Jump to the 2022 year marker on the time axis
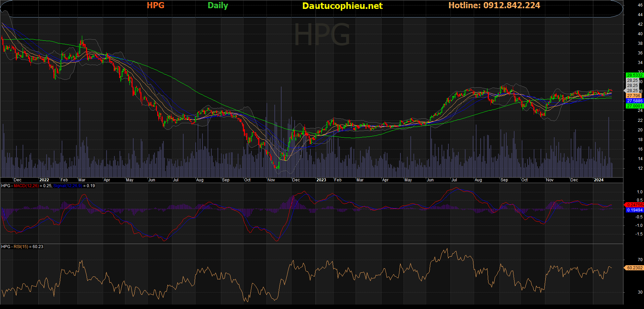The width and height of the screenshot is (644, 309). click(44, 180)
